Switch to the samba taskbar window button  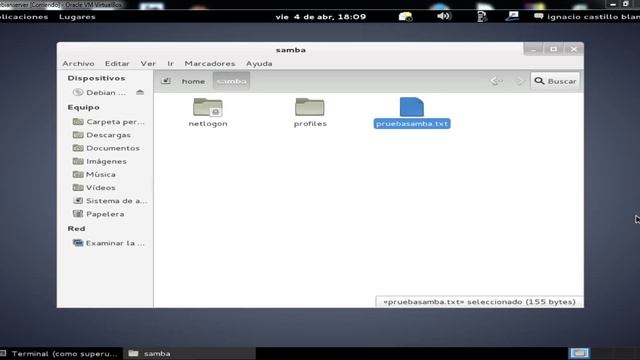[x=190, y=353]
